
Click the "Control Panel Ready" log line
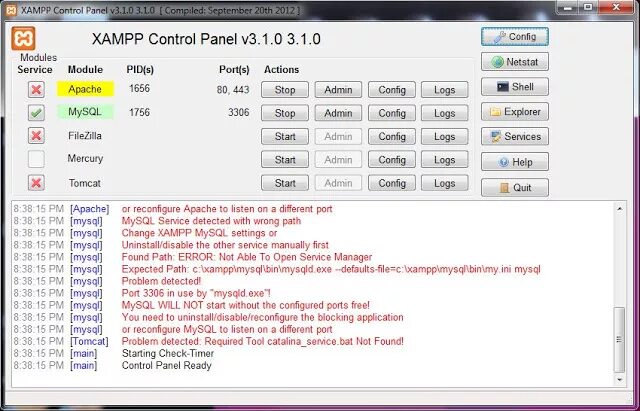coord(167,365)
